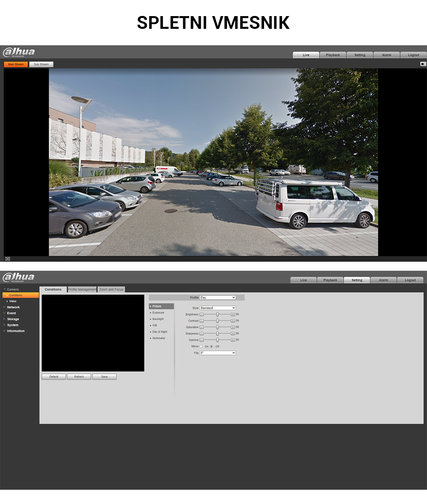Screen dimensions: 427x504
Task: Increase Contrast with its plus icon
Action: point(233,321)
